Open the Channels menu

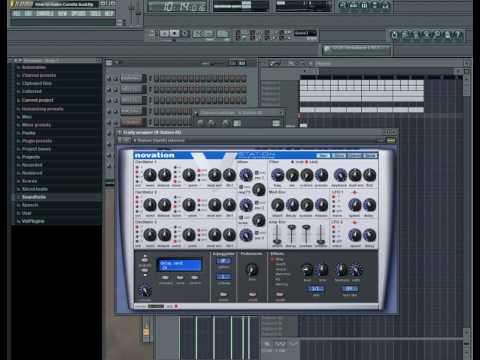pos(45,13)
